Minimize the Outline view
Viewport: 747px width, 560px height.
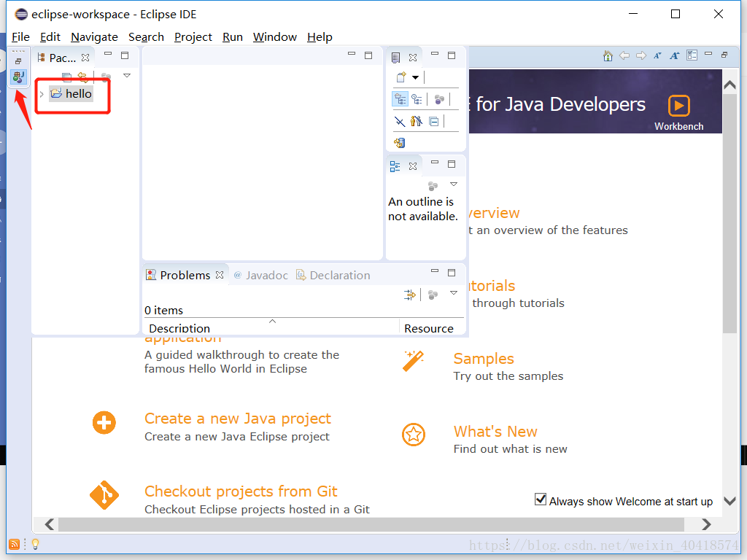[435, 163]
